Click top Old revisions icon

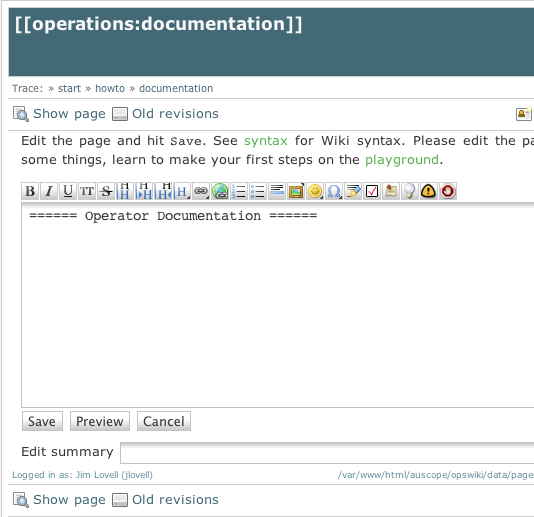pos(120,114)
